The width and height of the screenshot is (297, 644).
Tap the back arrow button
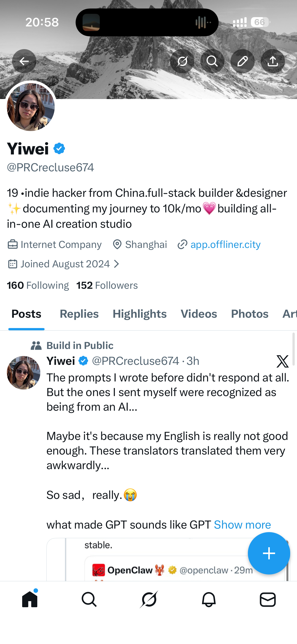24,61
